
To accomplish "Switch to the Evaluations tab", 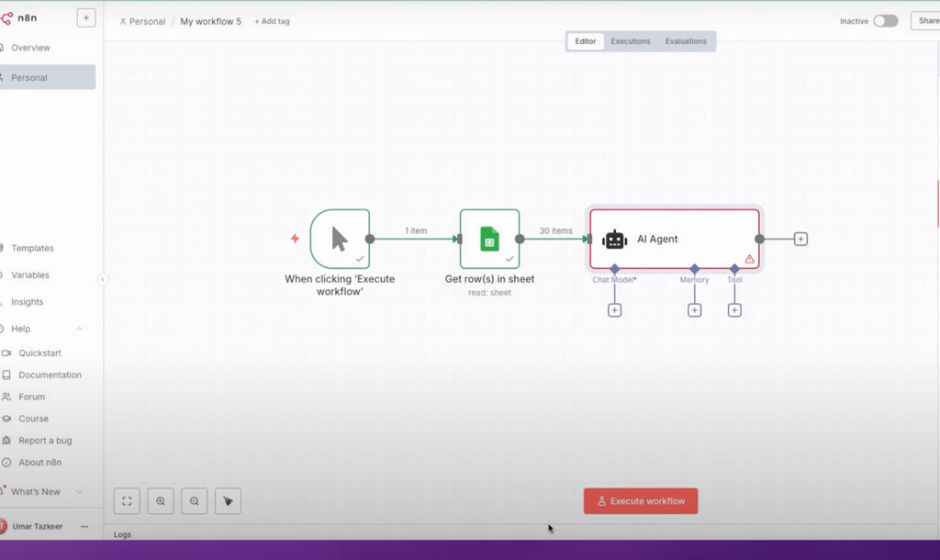I will click(x=686, y=41).
